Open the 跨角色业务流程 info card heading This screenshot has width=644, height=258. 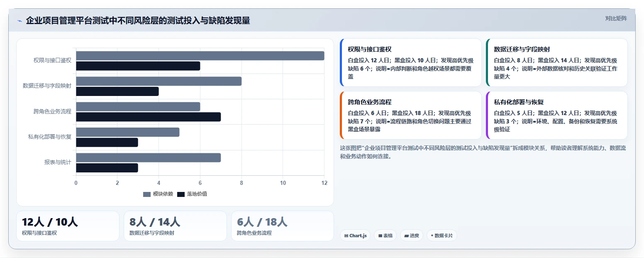(370, 102)
